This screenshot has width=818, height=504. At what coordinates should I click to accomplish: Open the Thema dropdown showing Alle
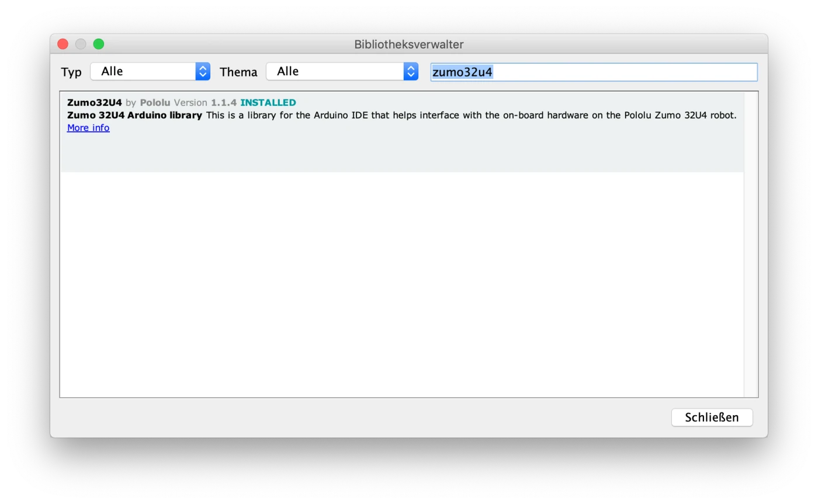(342, 71)
